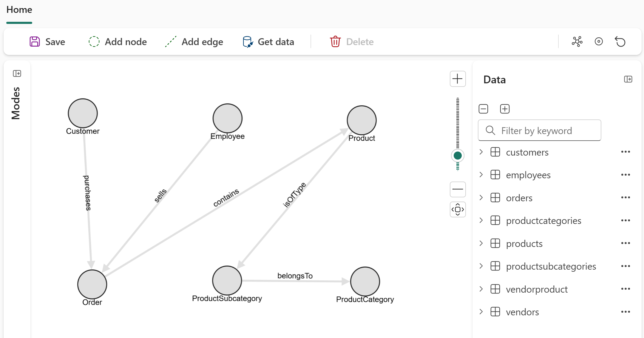Click the zoom out minus button

(x=458, y=189)
